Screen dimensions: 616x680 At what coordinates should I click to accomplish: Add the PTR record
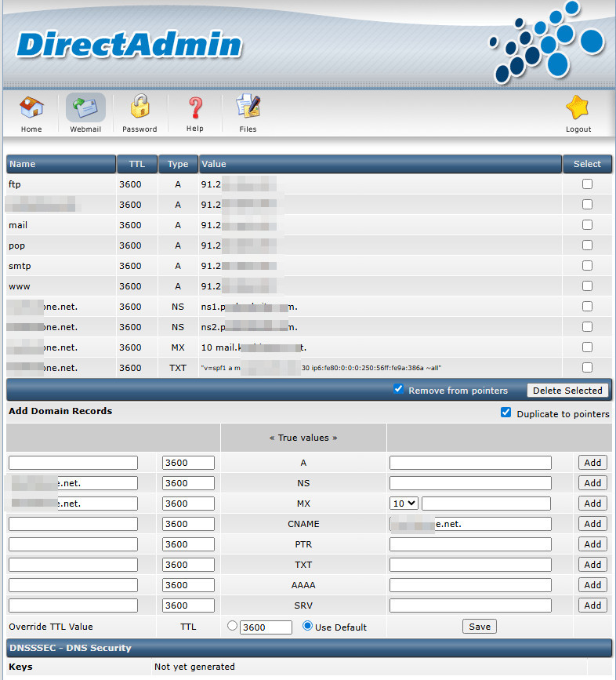[592, 544]
